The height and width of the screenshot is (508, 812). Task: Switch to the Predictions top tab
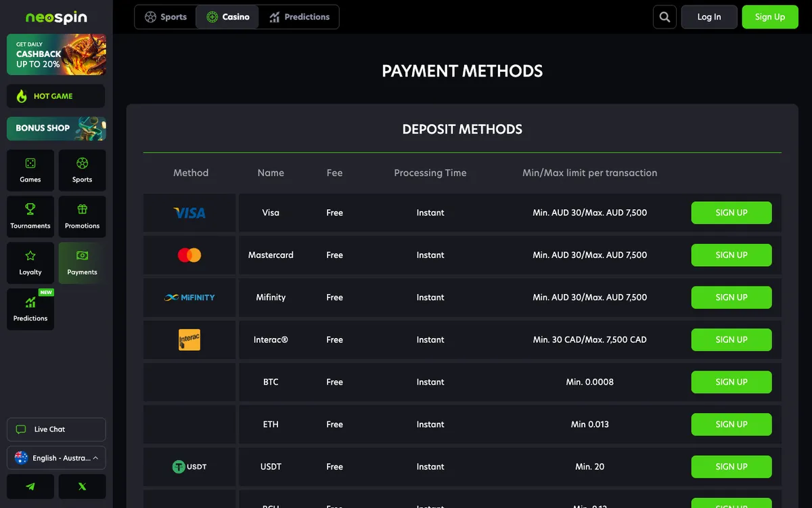pos(299,17)
